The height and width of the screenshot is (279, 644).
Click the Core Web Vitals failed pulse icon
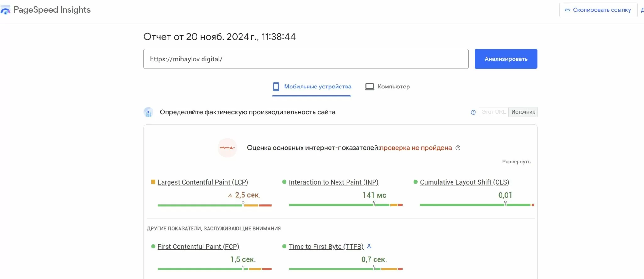pyautogui.click(x=227, y=148)
